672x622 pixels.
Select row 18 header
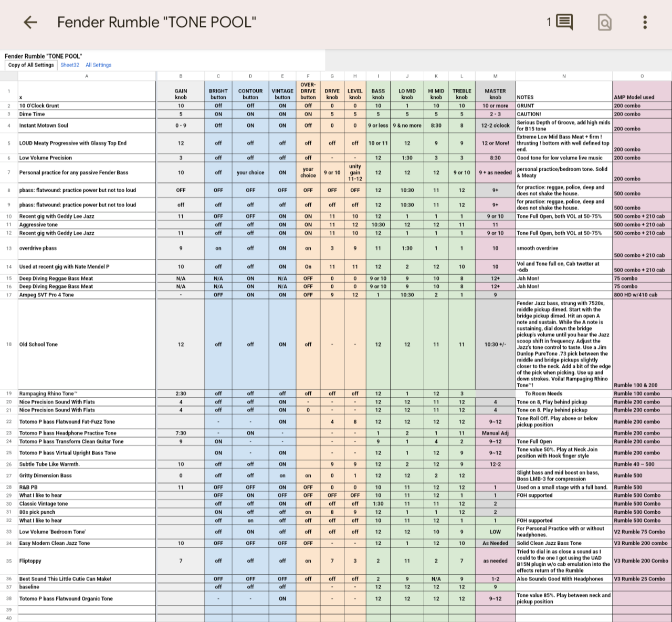[9, 344]
